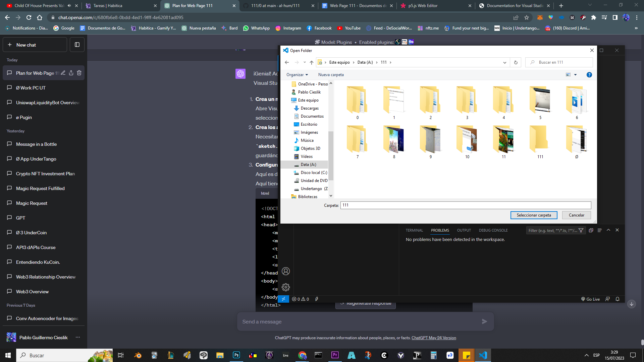Image resolution: width=644 pixels, height=362 pixels.
Task: Reload the browser page
Action: pos(29,17)
